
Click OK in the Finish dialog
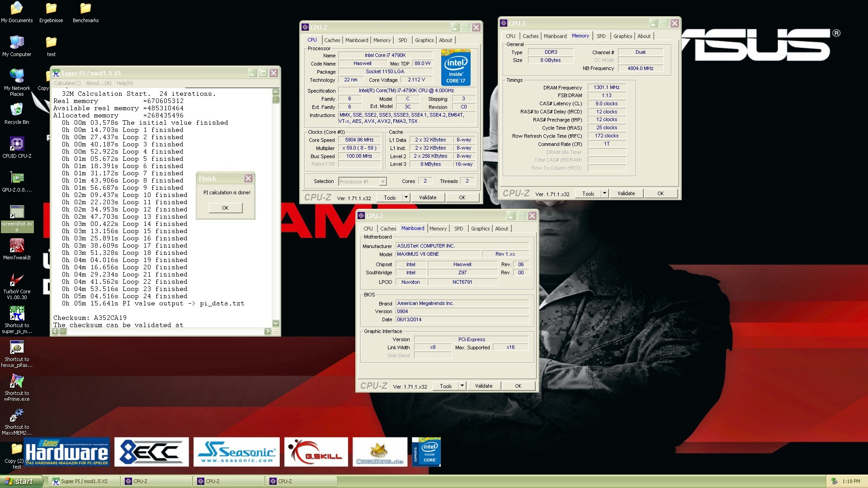(x=226, y=208)
